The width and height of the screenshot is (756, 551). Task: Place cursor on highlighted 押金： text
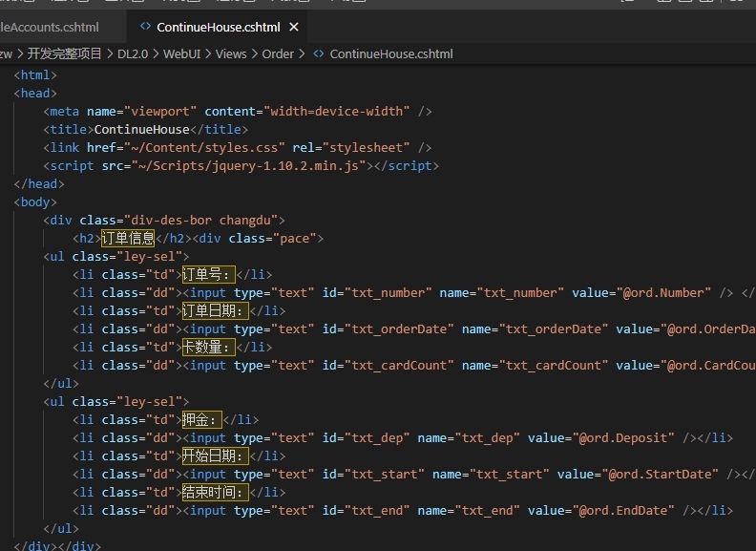201,420
